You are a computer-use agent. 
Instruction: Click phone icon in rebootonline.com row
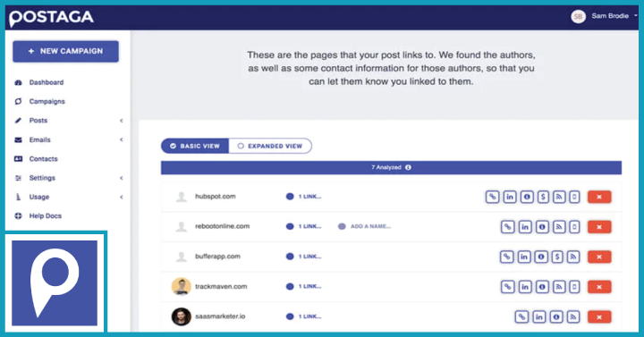[x=574, y=227]
